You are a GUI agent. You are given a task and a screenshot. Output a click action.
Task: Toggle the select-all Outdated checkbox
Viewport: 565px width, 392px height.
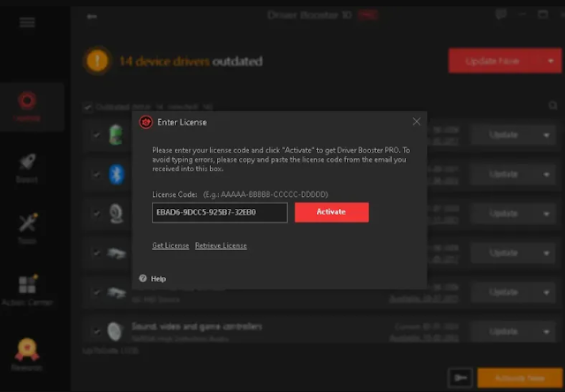coord(87,107)
